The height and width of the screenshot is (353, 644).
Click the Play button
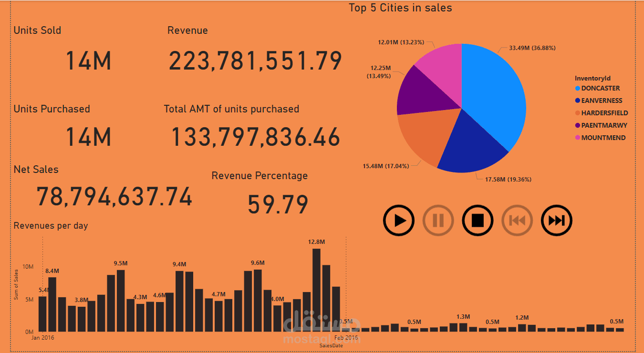pyautogui.click(x=399, y=220)
